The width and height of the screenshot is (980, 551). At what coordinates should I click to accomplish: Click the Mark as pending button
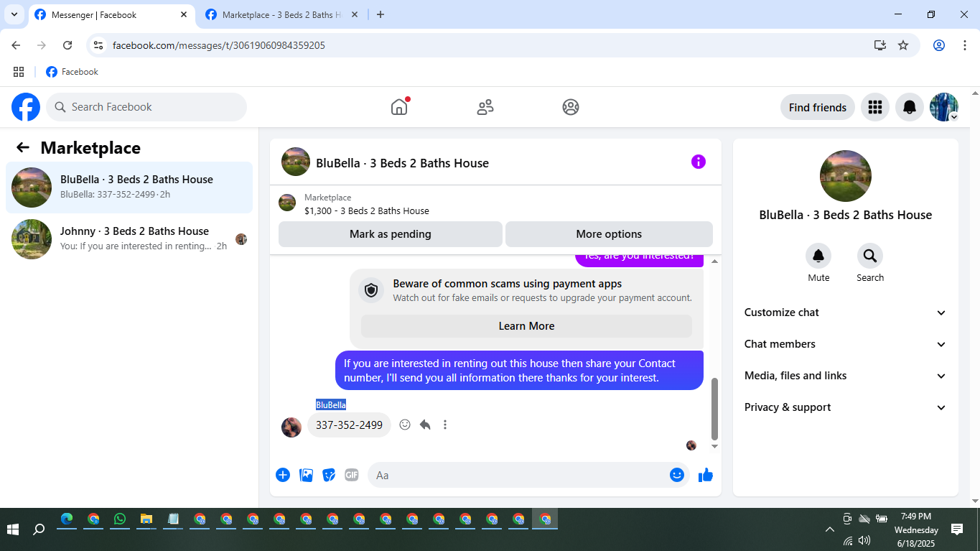391,234
